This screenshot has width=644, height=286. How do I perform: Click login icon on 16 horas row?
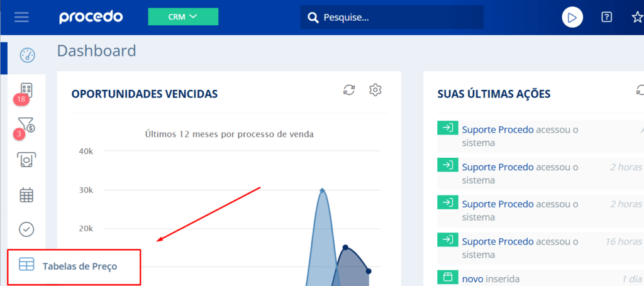(x=448, y=239)
